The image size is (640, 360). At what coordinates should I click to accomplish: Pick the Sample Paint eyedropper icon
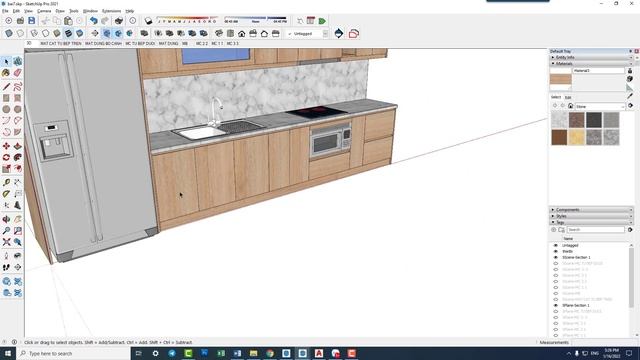(630, 96)
